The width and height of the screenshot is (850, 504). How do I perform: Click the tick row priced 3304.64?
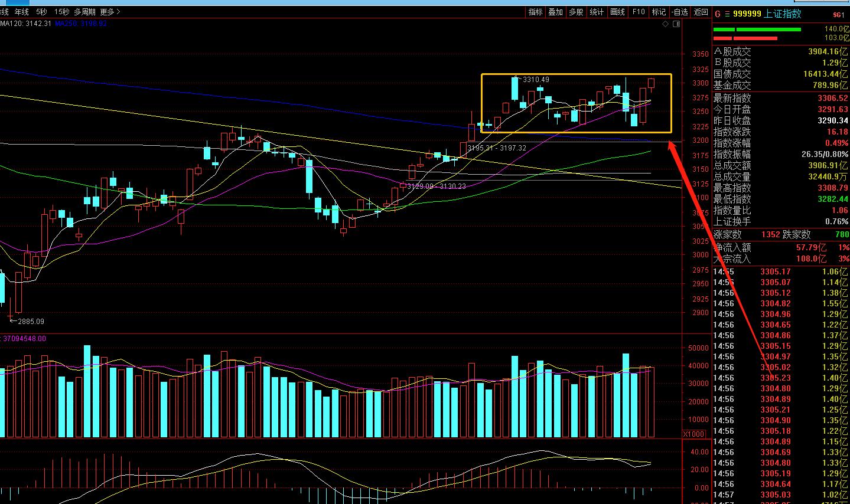781,484
